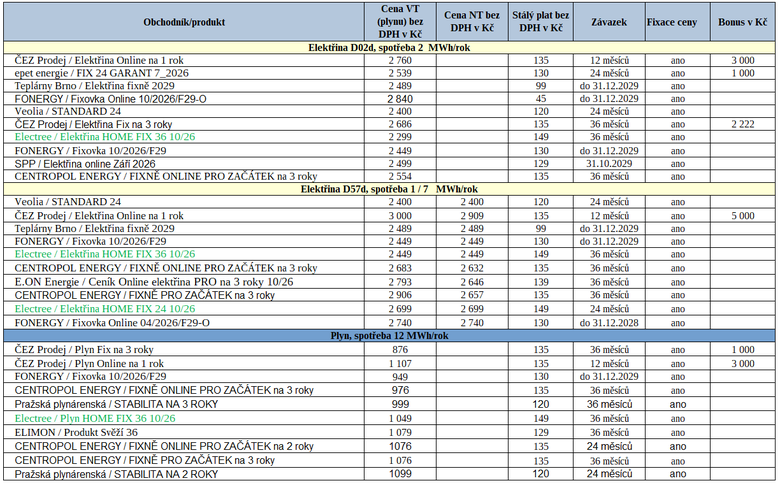Image resolution: width=780 pixels, height=483 pixels.
Task: Select VT price value '2 906'
Action: point(400,295)
